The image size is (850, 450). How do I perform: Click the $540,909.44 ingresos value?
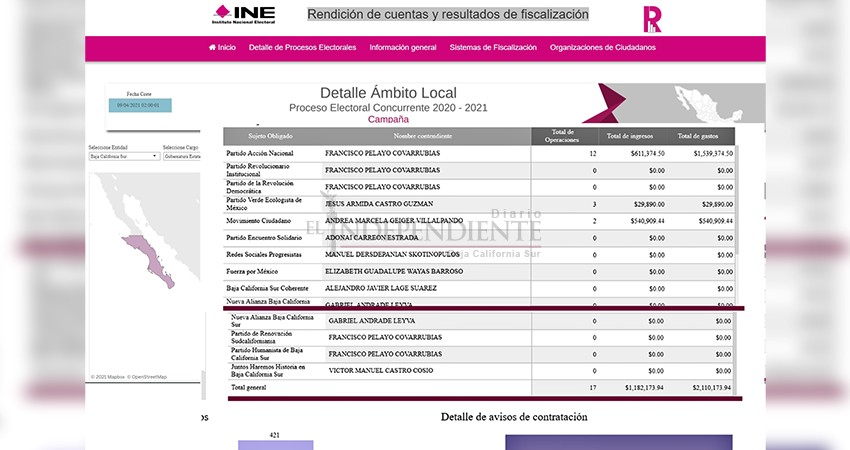pos(647,221)
